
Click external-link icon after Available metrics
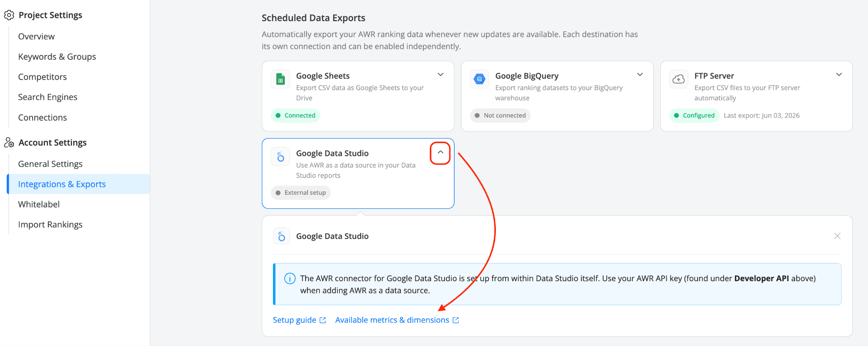tap(456, 320)
